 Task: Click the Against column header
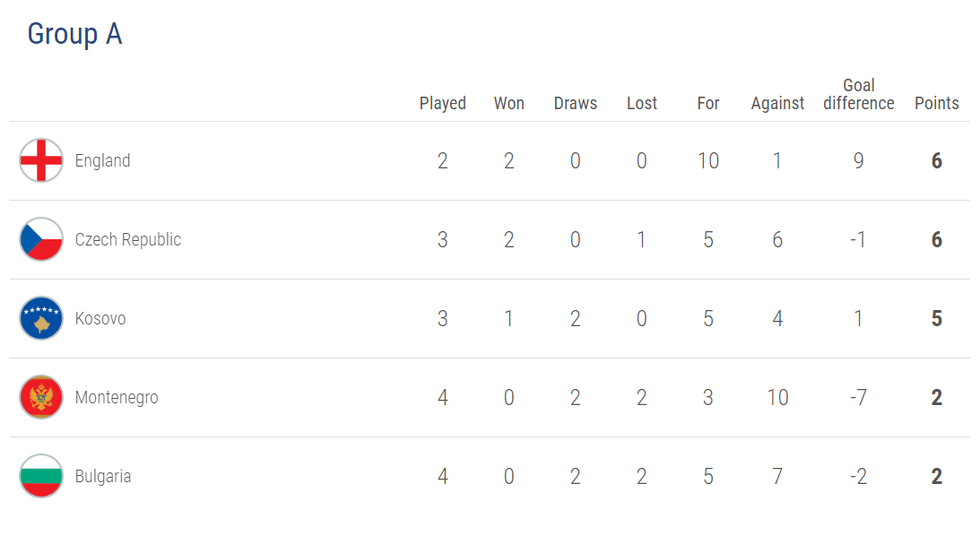[777, 103]
